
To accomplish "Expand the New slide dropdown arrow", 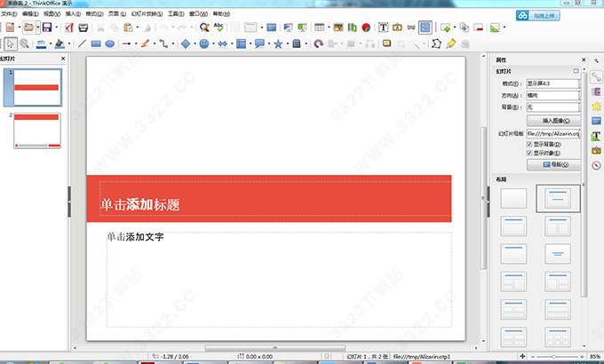I will 455,28.
